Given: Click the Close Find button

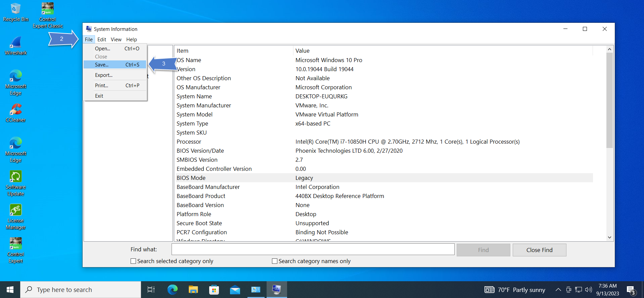Looking at the screenshot, I should pyautogui.click(x=539, y=250).
